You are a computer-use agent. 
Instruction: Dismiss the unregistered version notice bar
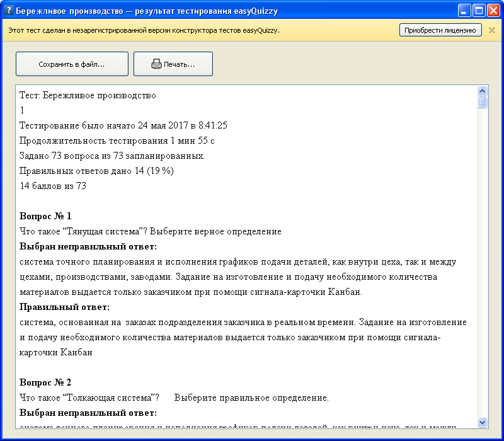(x=492, y=30)
